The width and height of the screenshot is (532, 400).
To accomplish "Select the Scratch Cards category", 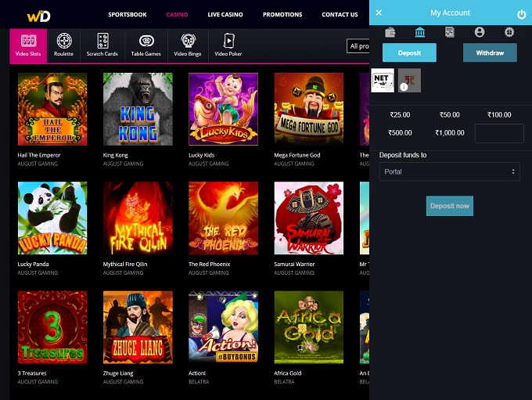I will tap(102, 45).
